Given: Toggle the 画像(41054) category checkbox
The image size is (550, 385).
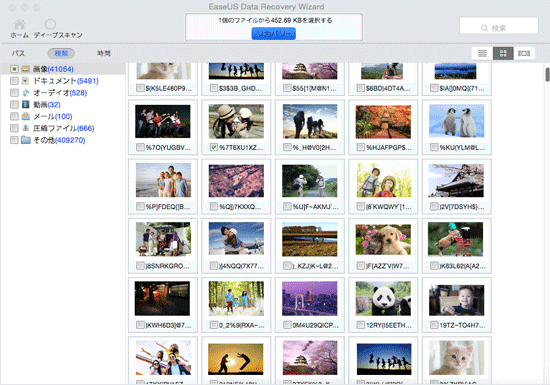Looking at the screenshot, I should 14,69.
